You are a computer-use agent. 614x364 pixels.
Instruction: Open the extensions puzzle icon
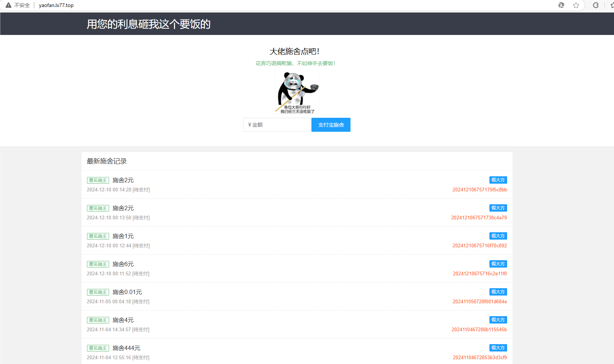(596, 5)
